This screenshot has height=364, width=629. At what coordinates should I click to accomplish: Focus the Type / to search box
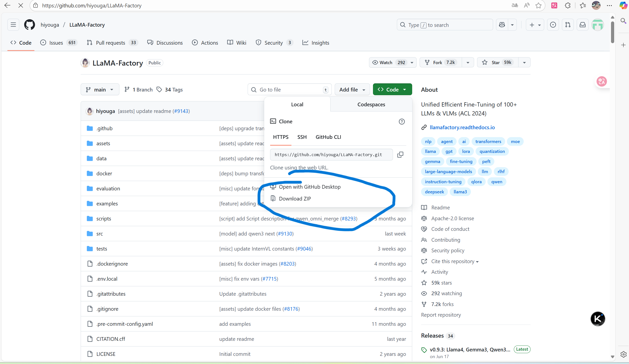445,25
